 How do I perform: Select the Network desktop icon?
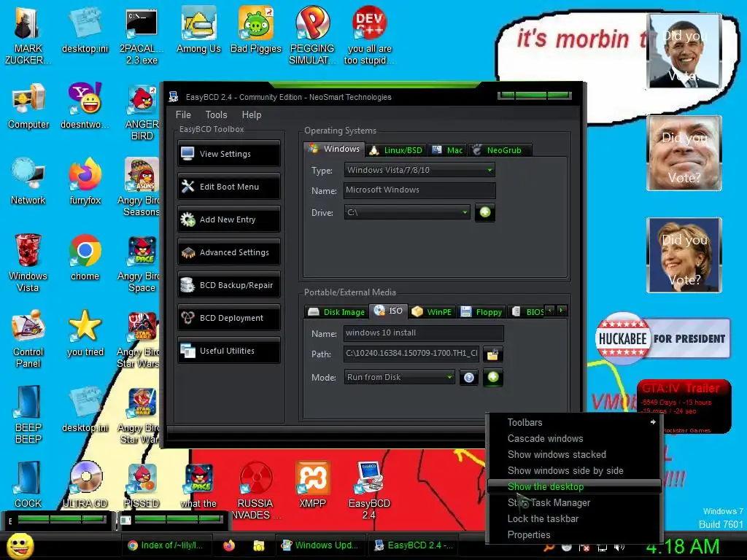[28, 182]
